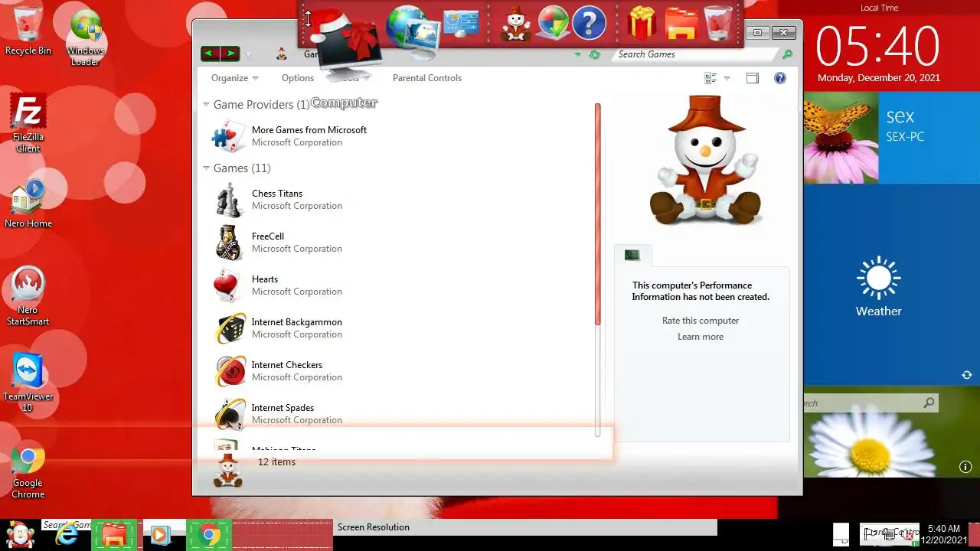Click the info icon on the daisy tile
This screenshot has height=551, width=980.
coord(965,467)
